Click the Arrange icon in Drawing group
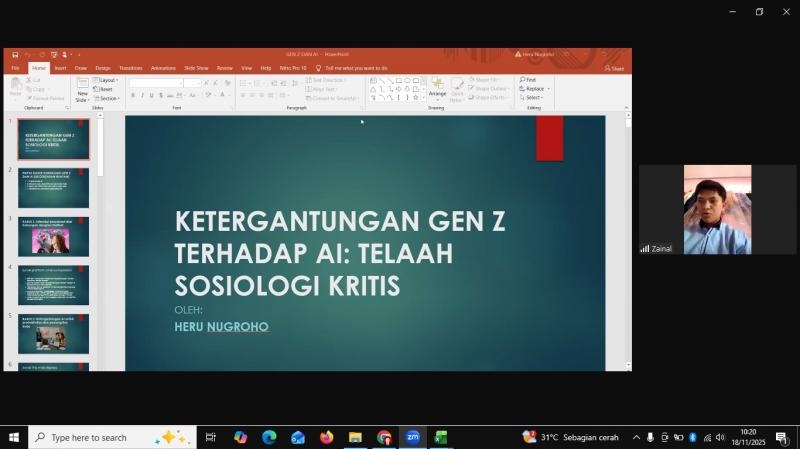Viewport: 800px width, 449px height. point(437,88)
